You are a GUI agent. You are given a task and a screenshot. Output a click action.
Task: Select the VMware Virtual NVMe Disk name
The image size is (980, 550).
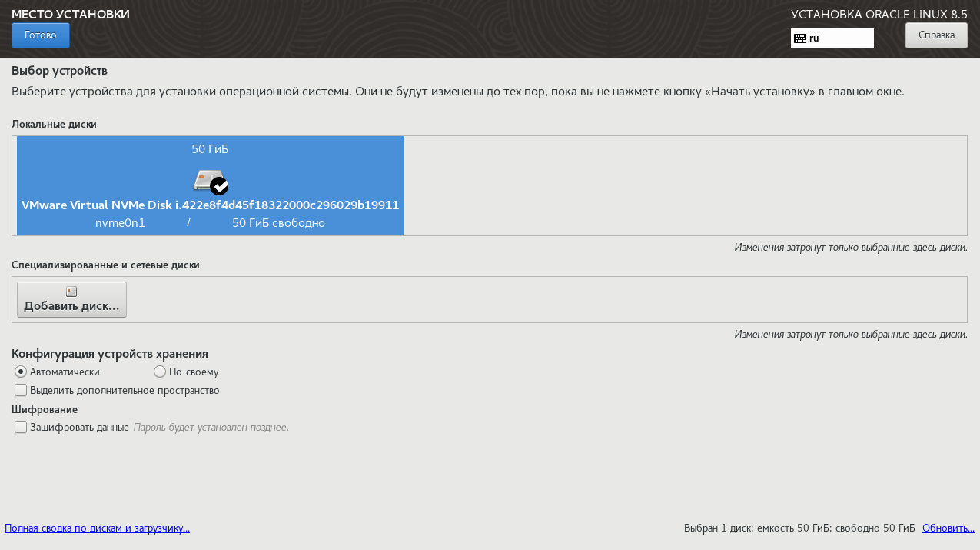tap(210, 205)
